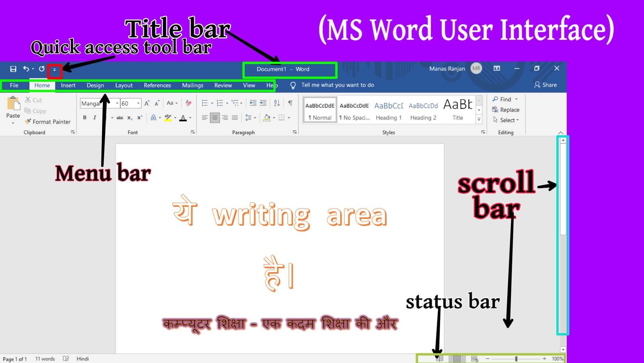Open the font size dropdown
This screenshot has height=363, width=644.
[138, 103]
